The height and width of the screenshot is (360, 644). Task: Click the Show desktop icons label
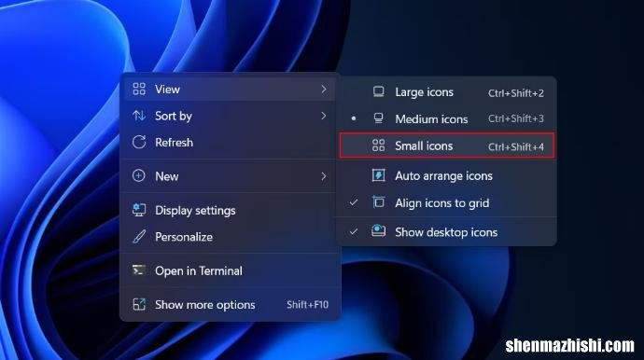click(x=446, y=232)
